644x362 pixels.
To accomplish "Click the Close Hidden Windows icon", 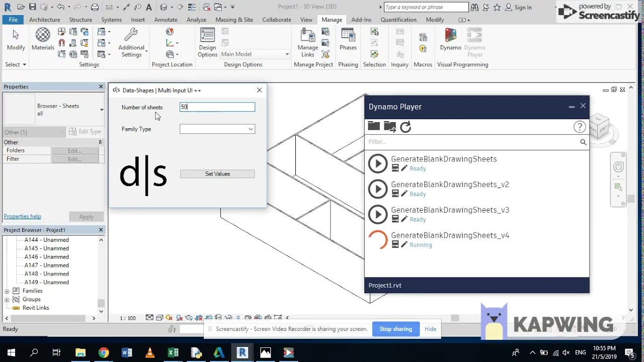I will click(206, 7).
